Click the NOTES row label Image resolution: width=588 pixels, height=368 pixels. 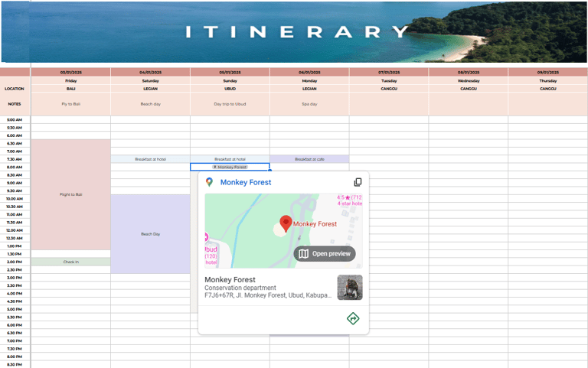15,104
